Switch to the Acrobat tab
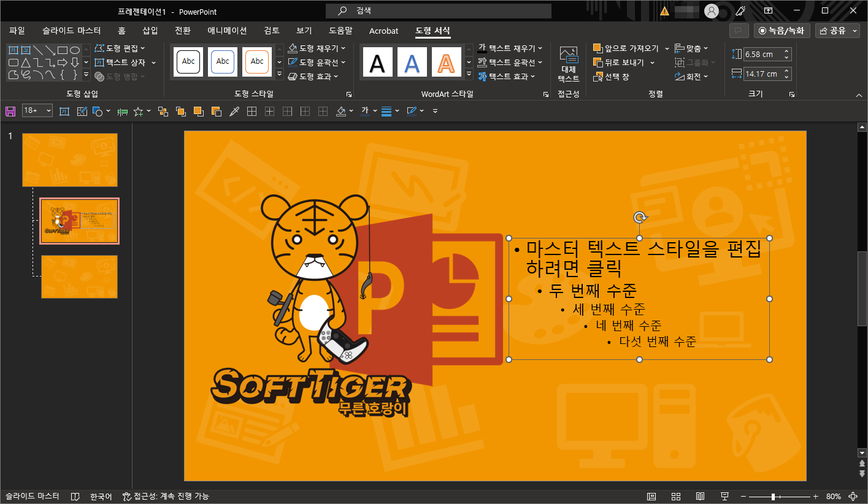This screenshot has width=868, height=504. pos(383,31)
